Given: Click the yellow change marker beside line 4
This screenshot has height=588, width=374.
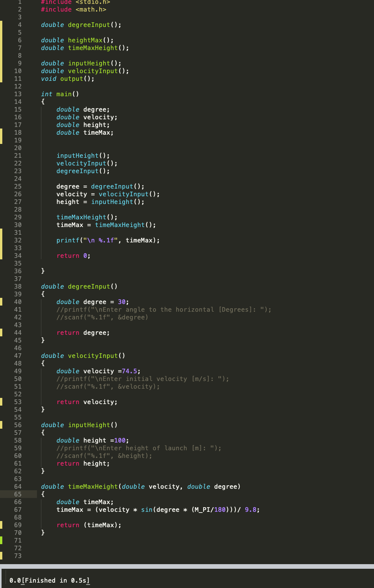Looking at the screenshot, I should (2, 25).
